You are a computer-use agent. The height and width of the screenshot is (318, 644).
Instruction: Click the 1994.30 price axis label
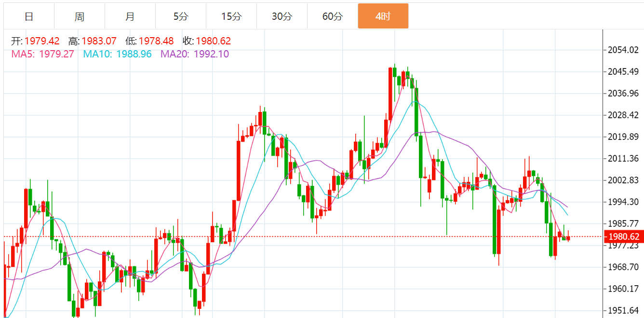pos(624,202)
